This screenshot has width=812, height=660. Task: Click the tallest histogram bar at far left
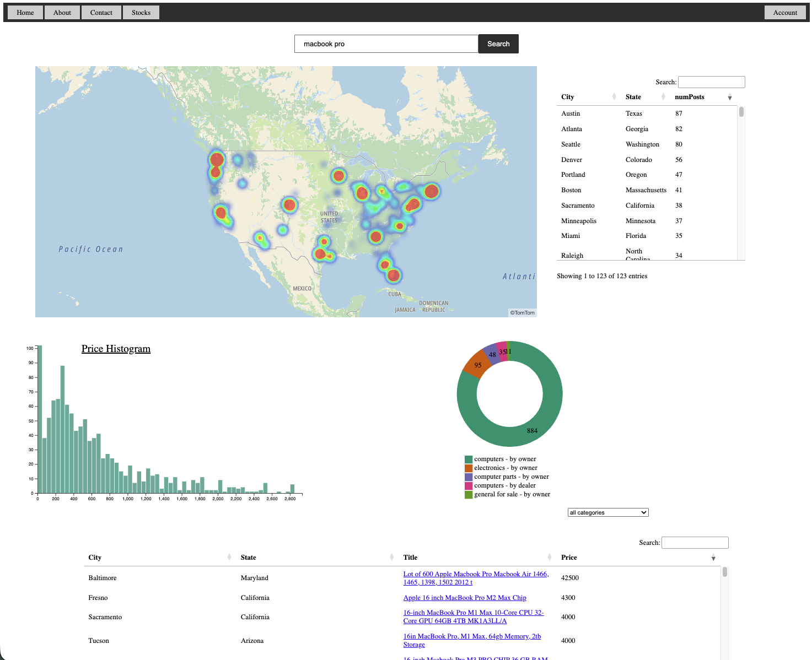pos(40,419)
